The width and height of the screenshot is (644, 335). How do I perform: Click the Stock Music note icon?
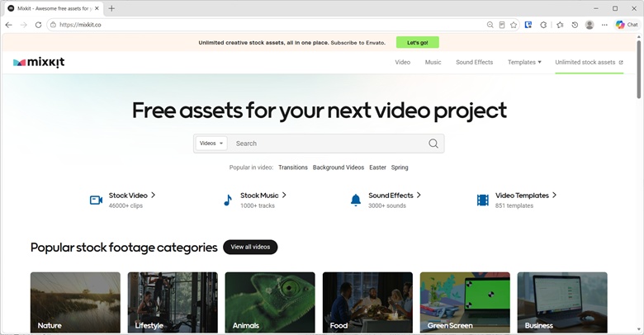pos(228,200)
